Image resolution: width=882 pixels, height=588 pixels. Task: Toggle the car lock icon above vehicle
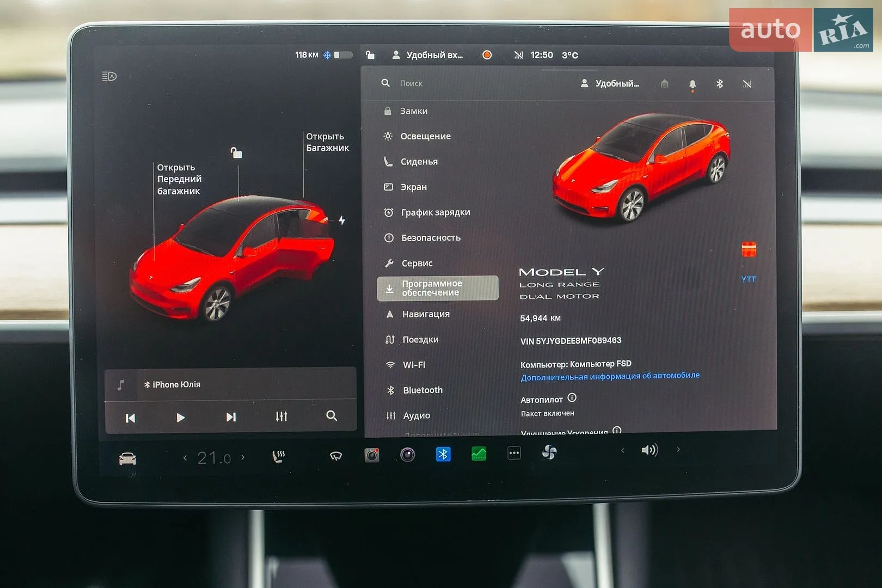(x=236, y=152)
